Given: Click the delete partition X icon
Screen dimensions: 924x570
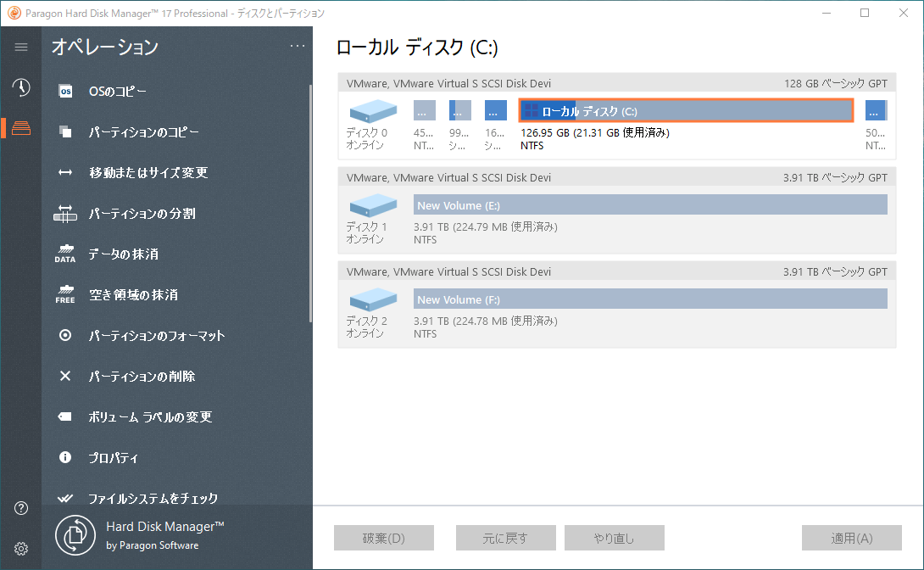Looking at the screenshot, I should 65,376.
